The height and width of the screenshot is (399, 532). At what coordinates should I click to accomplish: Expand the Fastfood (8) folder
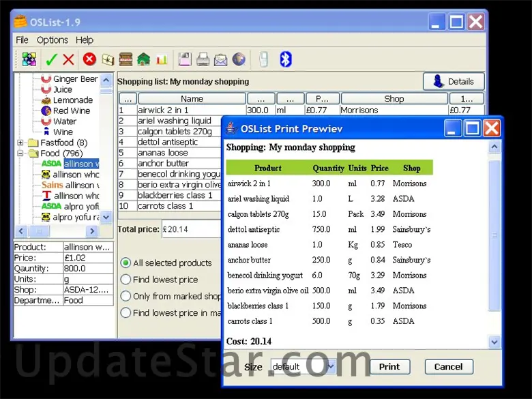[20, 143]
